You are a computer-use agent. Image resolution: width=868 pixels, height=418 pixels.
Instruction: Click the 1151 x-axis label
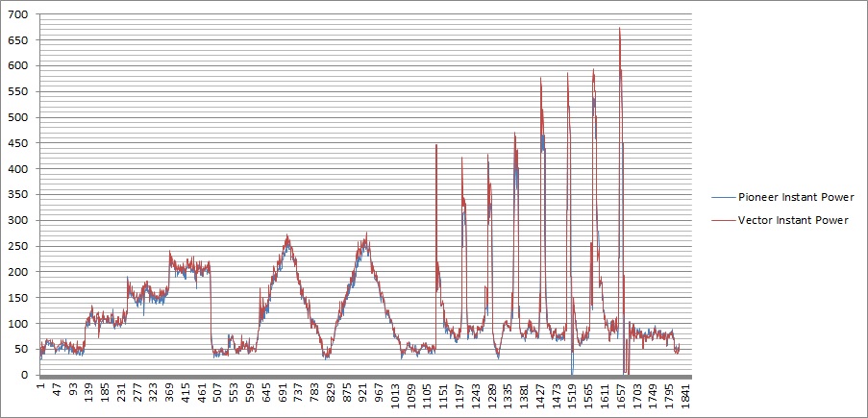[444, 396]
